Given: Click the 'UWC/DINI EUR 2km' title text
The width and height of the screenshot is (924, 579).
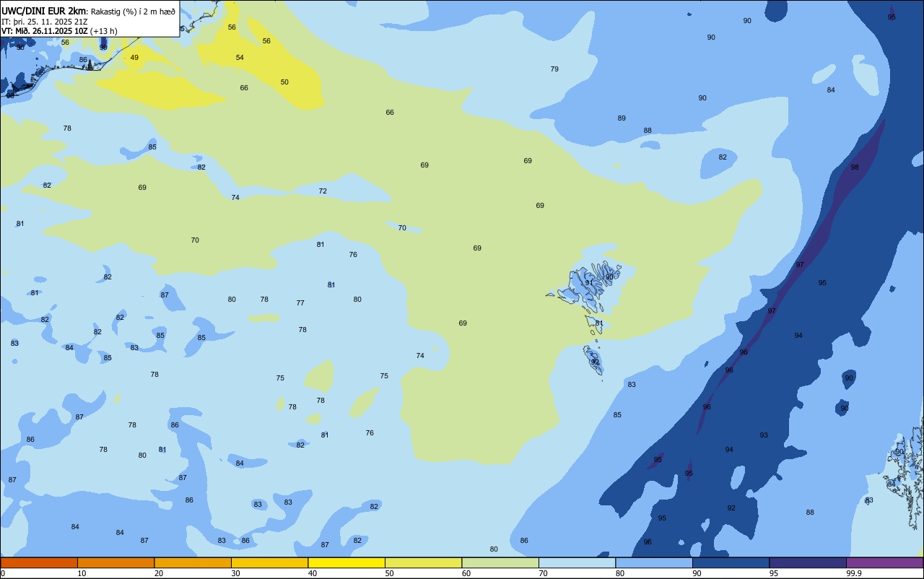Looking at the screenshot, I should (x=43, y=10).
